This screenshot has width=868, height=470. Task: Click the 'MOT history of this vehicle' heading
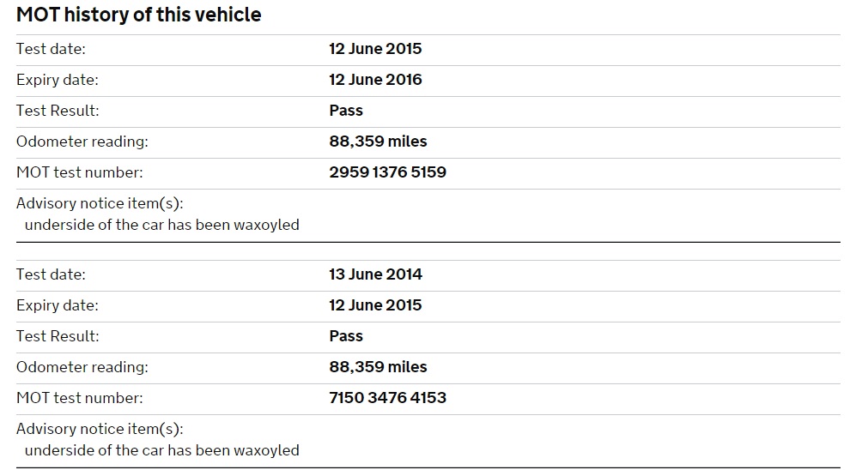pyautogui.click(x=138, y=15)
